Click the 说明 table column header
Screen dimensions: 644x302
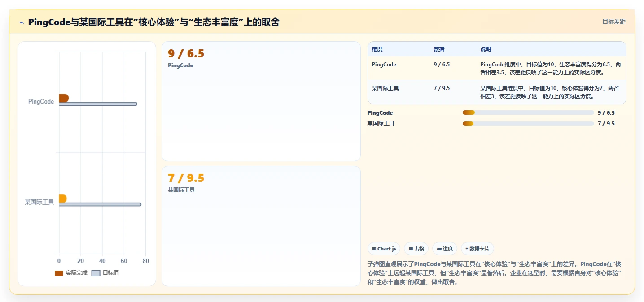[x=486, y=49]
